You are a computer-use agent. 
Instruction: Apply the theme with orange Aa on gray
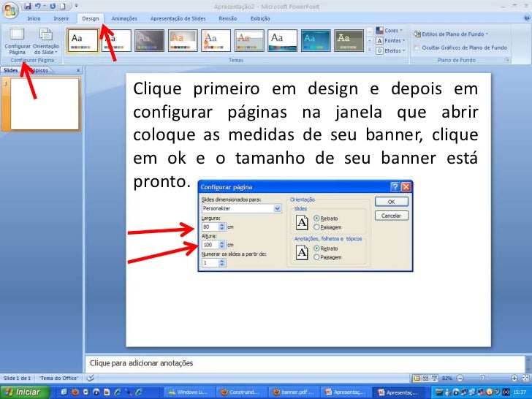tap(183, 40)
